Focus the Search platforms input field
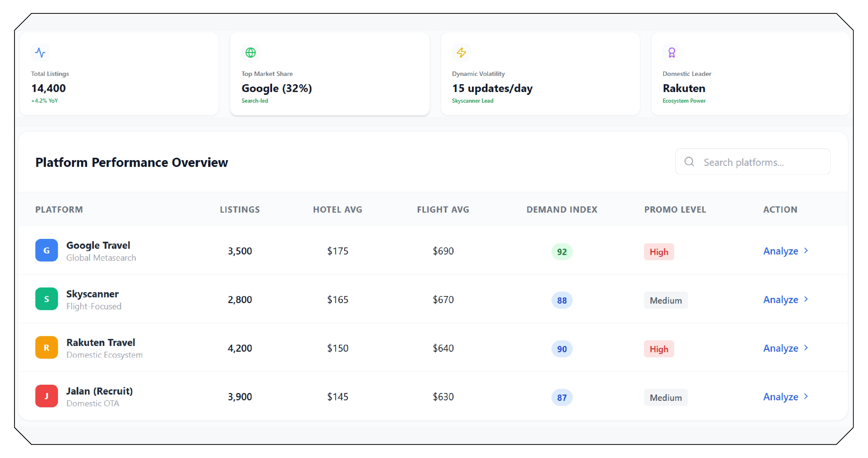Screen dimensions: 868x458 point(753,162)
